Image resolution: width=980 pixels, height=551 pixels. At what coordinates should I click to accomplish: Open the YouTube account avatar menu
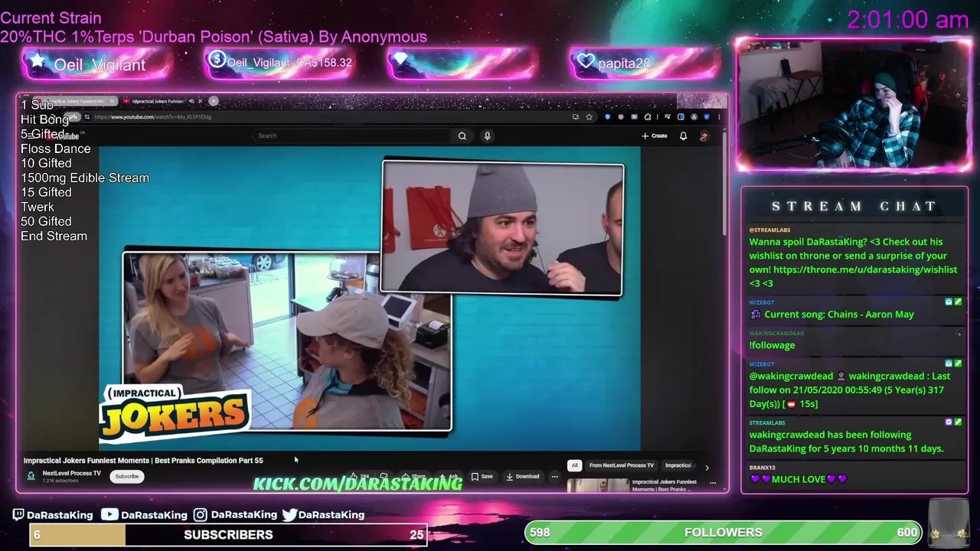[x=704, y=135]
